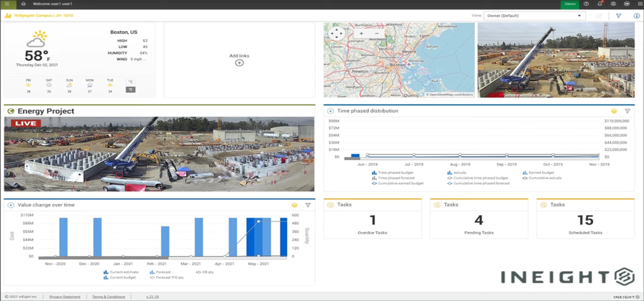Image resolution: width=644 pixels, height=301 pixels.
Task: Click the Monday forecast cloud icon
Action: click(90, 85)
